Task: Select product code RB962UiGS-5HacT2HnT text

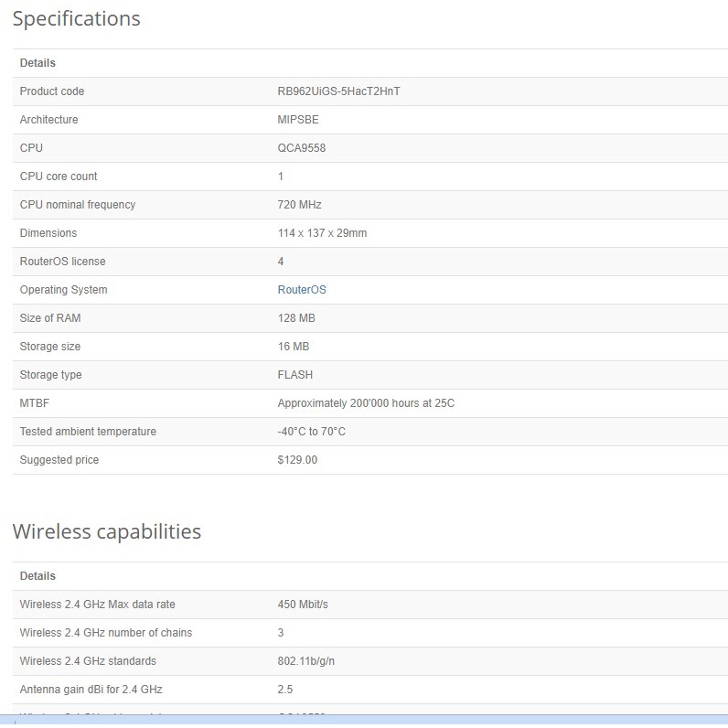Action: [x=338, y=91]
